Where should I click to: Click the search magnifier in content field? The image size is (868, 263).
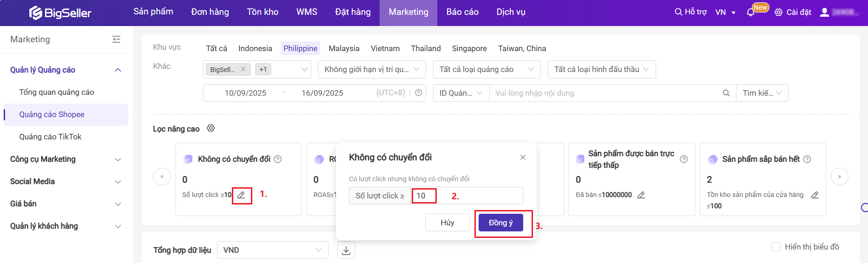[726, 93]
